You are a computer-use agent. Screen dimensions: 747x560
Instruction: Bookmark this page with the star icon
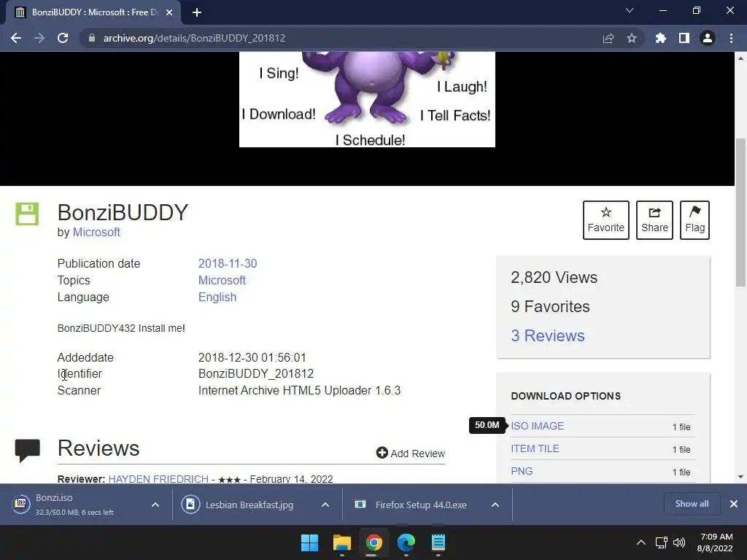(632, 38)
